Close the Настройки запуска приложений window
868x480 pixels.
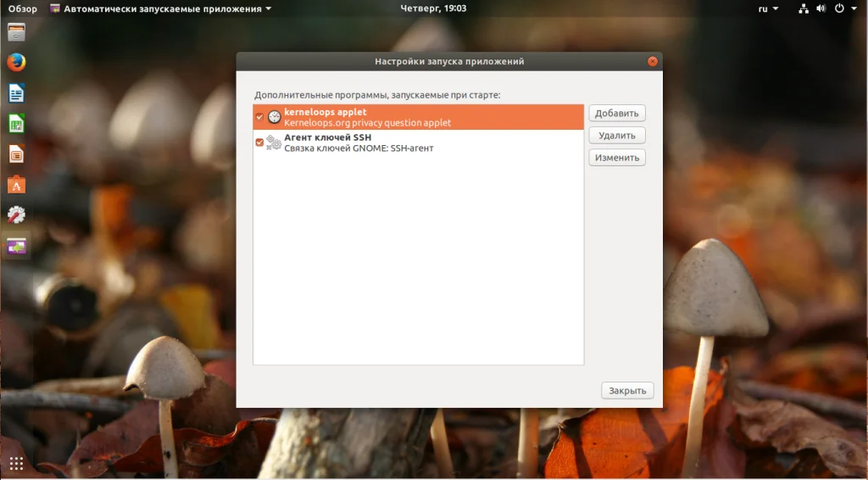[x=653, y=61]
